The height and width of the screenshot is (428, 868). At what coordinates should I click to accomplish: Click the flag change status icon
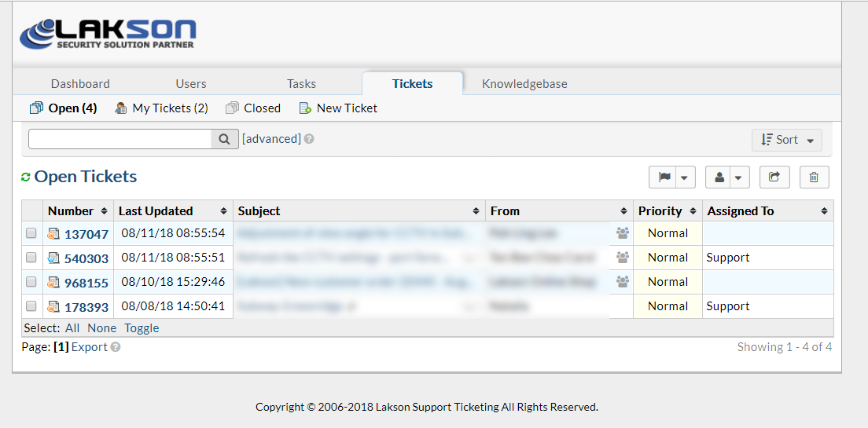click(664, 177)
